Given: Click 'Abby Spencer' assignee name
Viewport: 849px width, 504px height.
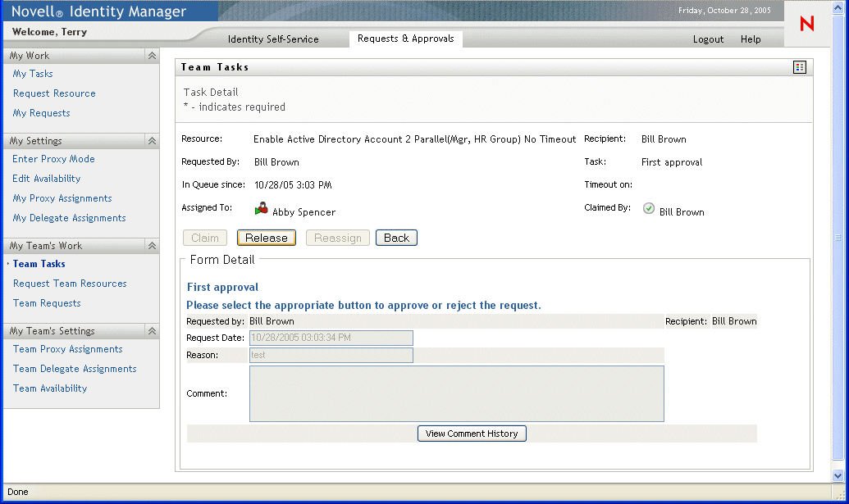Looking at the screenshot, I should [304, 212].
